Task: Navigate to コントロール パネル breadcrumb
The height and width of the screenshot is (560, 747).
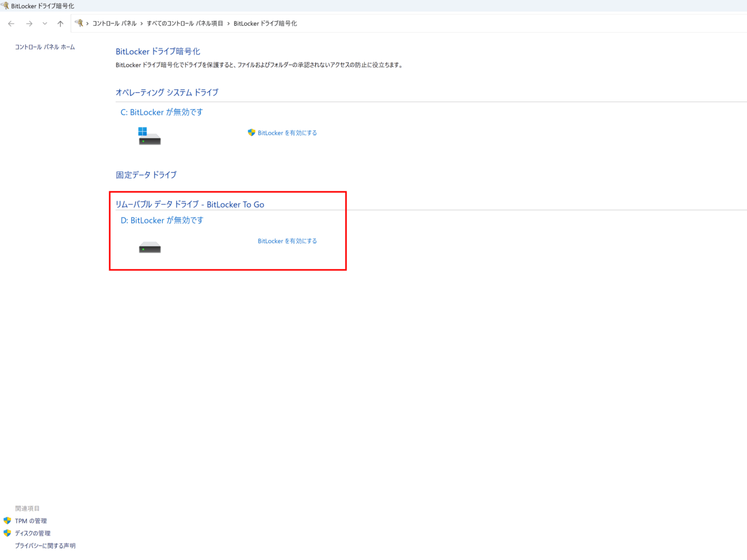Action: click(x=114, y=24)
